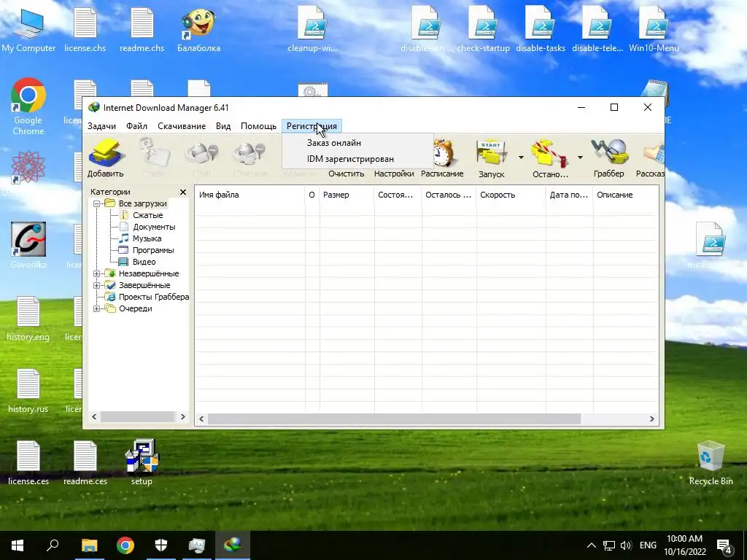Select Видео category in tree
Screen dimensions: 747x560
point(144,262)
